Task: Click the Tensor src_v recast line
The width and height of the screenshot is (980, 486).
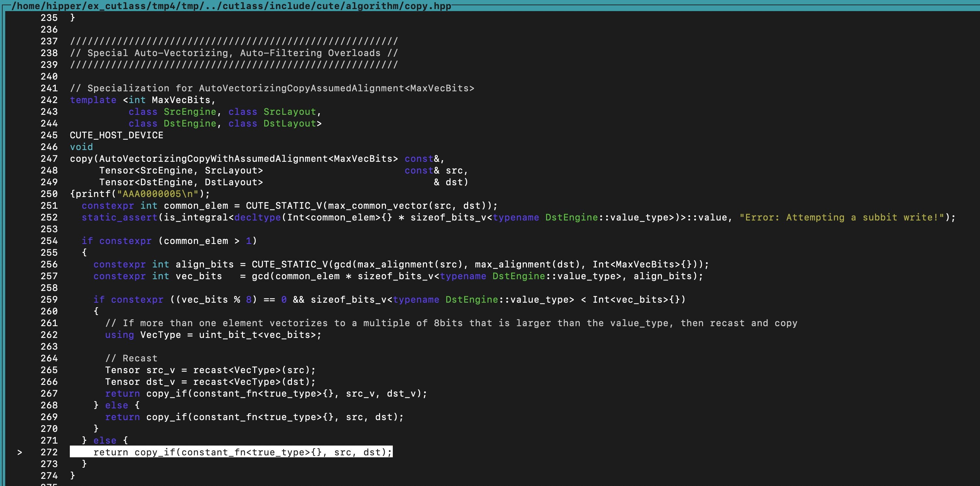Action: 210,370
